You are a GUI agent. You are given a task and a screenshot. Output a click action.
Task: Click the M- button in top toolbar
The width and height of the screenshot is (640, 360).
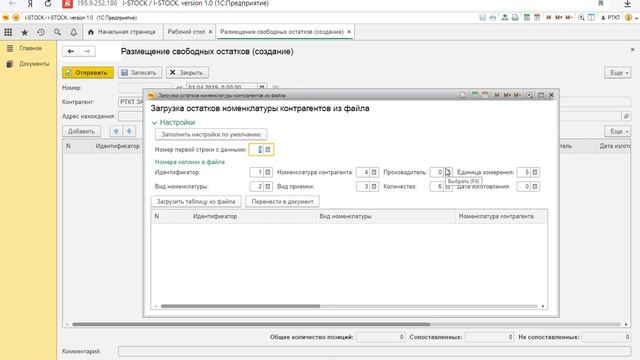click(569, 18)
